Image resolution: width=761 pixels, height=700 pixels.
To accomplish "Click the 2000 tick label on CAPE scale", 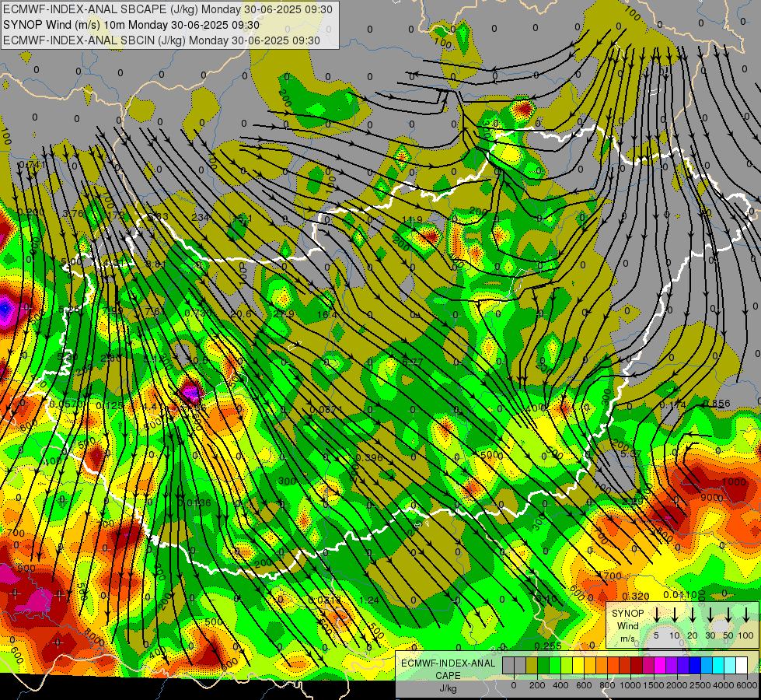I will (x=677, y=685).
